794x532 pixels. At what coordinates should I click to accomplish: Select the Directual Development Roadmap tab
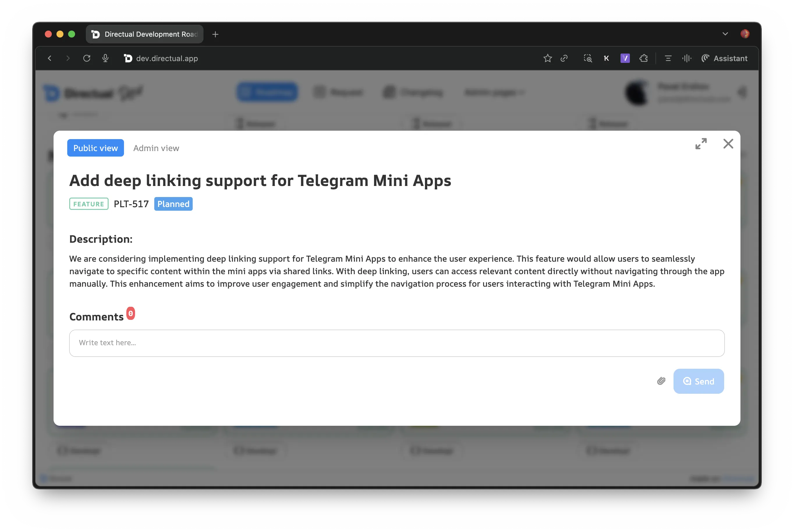145,34
